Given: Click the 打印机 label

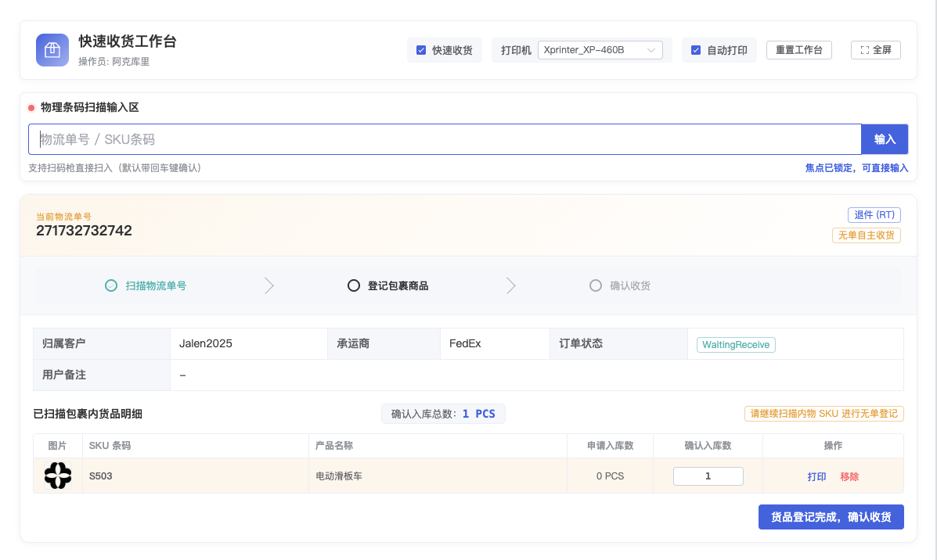Looking at the screenshot, I should point(516,50).
